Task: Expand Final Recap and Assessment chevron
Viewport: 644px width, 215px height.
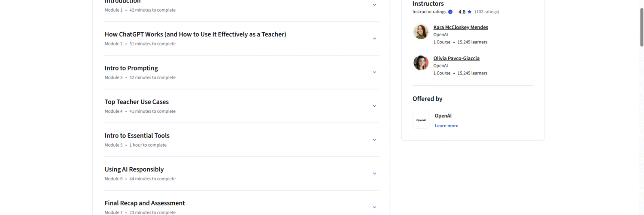Action: click(x=374, y=207)
